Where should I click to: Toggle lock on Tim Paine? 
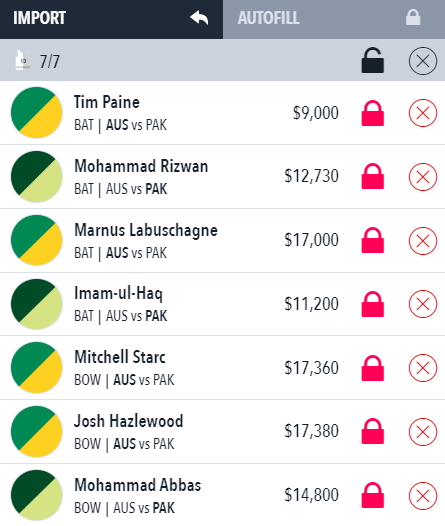coord(373,113)
